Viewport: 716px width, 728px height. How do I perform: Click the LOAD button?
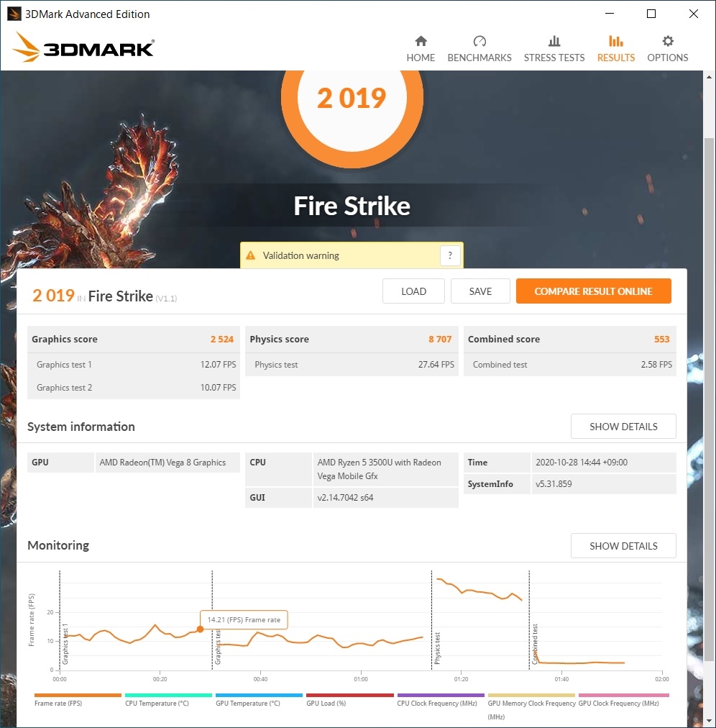pos(413,291)
